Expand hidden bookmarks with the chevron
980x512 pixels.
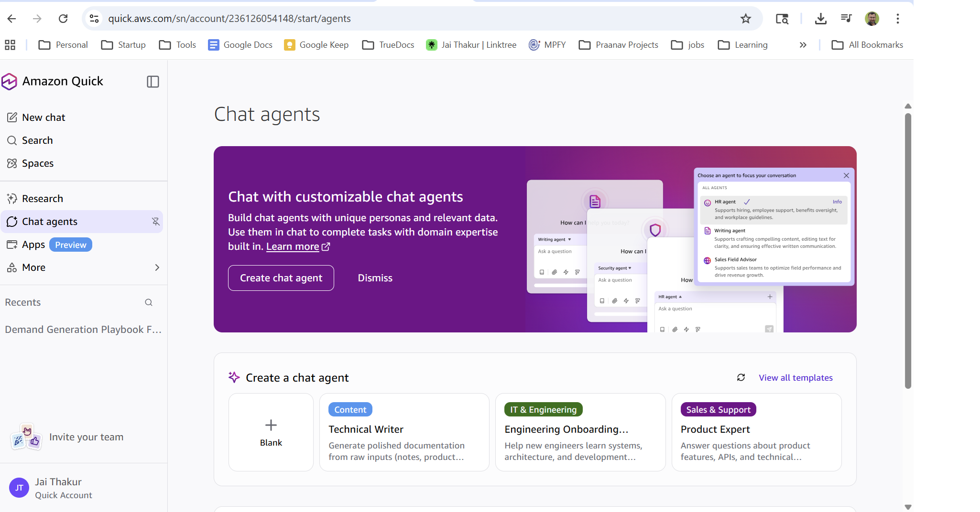803,44
